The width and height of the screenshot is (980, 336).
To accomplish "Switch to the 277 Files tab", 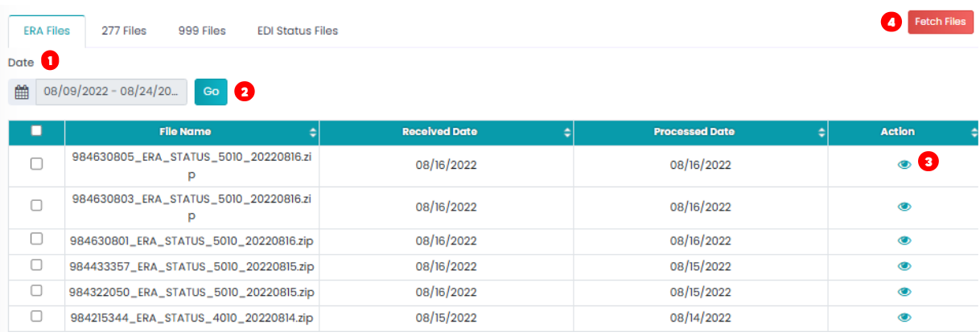I will point(124,31).
